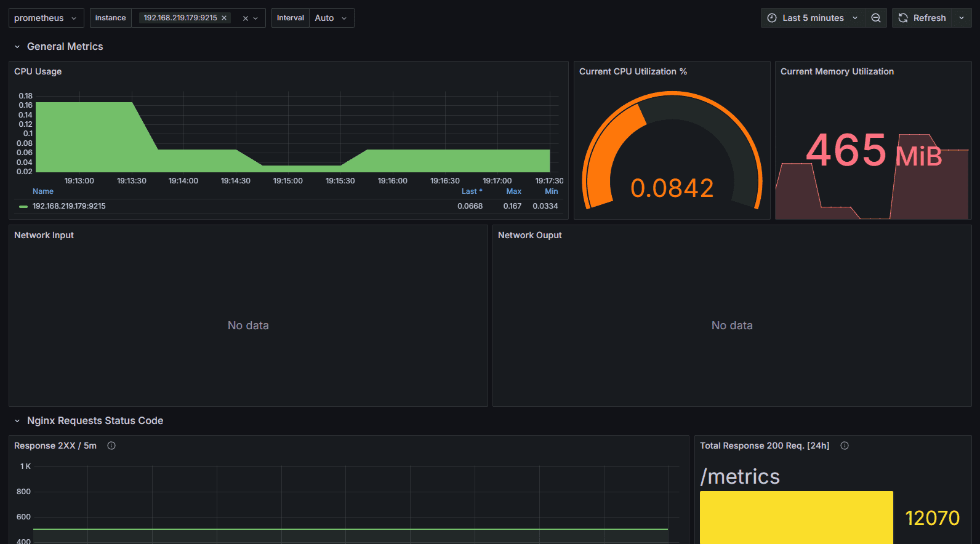
Task: Click the General Metrics row title
Action: click(x=65, y=47)
